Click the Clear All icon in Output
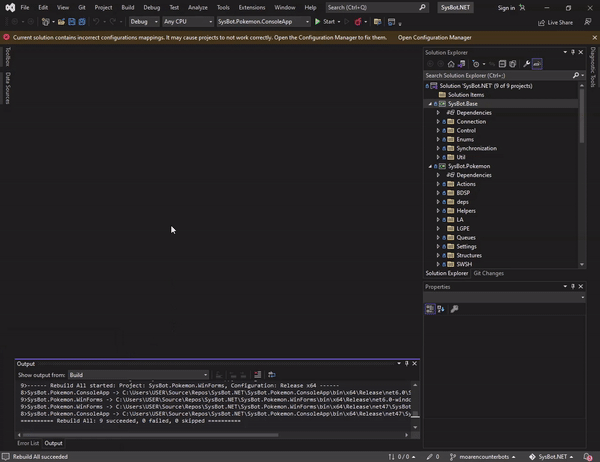 (x=258, y=375)
